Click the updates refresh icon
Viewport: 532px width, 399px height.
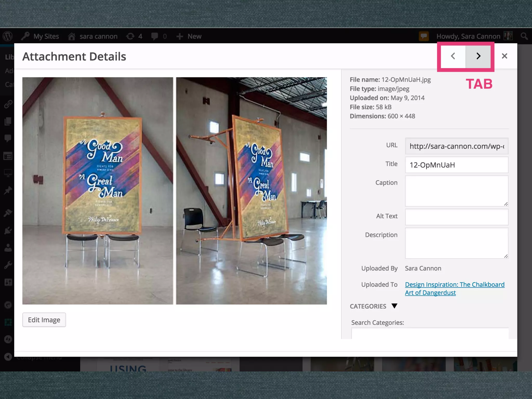130,36
